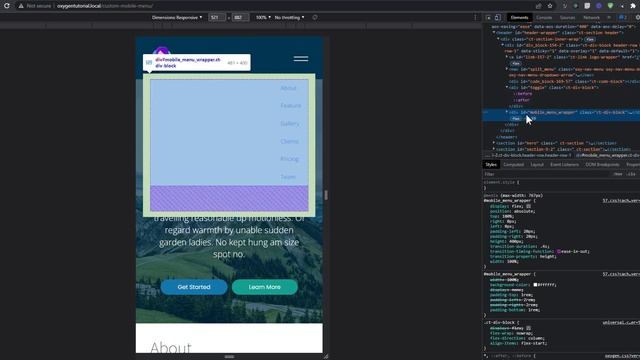Select the ::after pseudo element row

click(523, 100)
